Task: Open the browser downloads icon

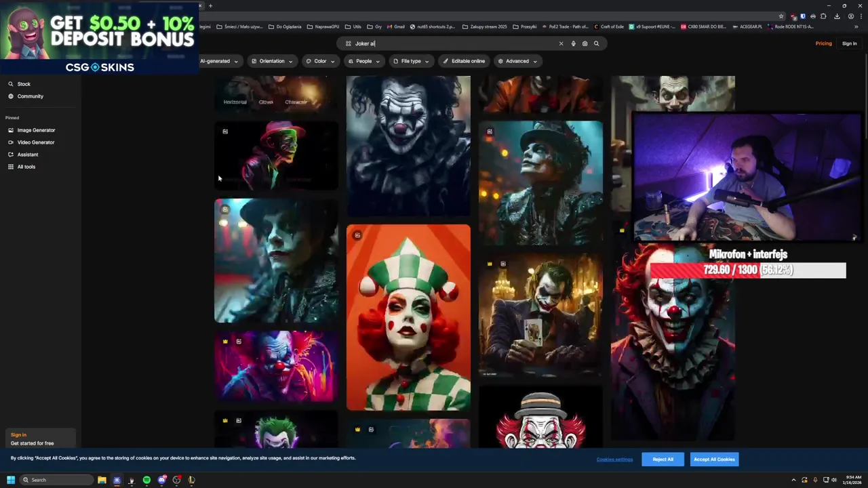Action: (x=837, y=16)
